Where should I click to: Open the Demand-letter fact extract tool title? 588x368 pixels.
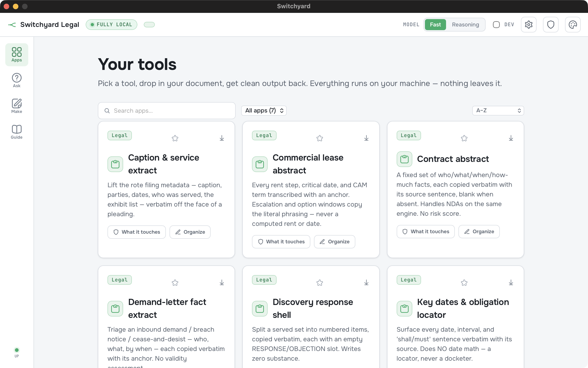tap(167, 308)
